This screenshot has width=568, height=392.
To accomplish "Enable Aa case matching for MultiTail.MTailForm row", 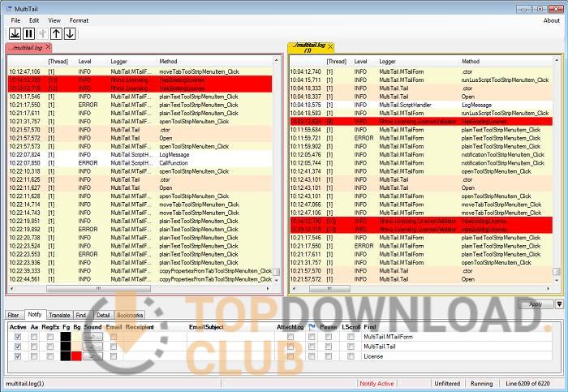I will 34,337.
